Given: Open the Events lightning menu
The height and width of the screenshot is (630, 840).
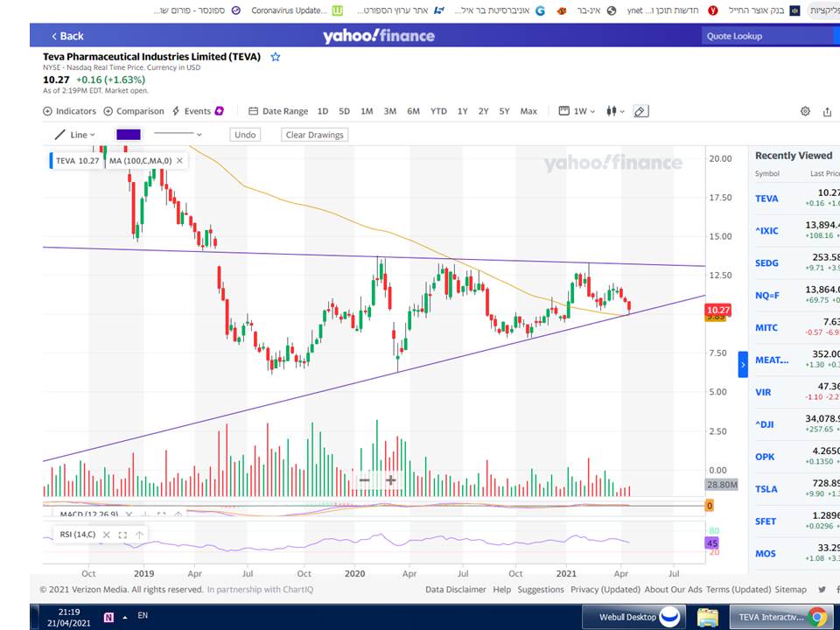Looking at the screenshot, I should click(192, 111).
